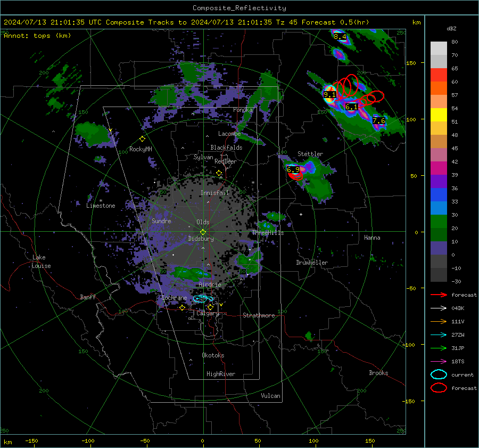This screenshot has height=448, width=479.
Task: Click the white 04DK track arrow
Action: click(439, 308)
